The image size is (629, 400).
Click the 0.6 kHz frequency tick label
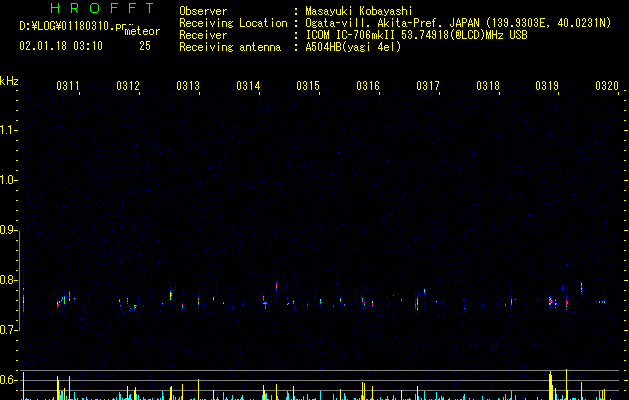click(x=8, y=380)
